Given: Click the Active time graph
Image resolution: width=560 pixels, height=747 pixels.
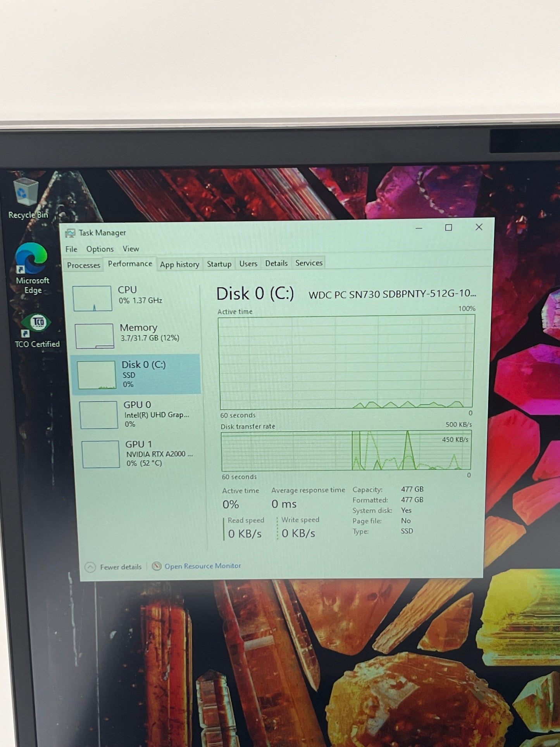Looking at the screenshot, I should (x=346, y=362).
